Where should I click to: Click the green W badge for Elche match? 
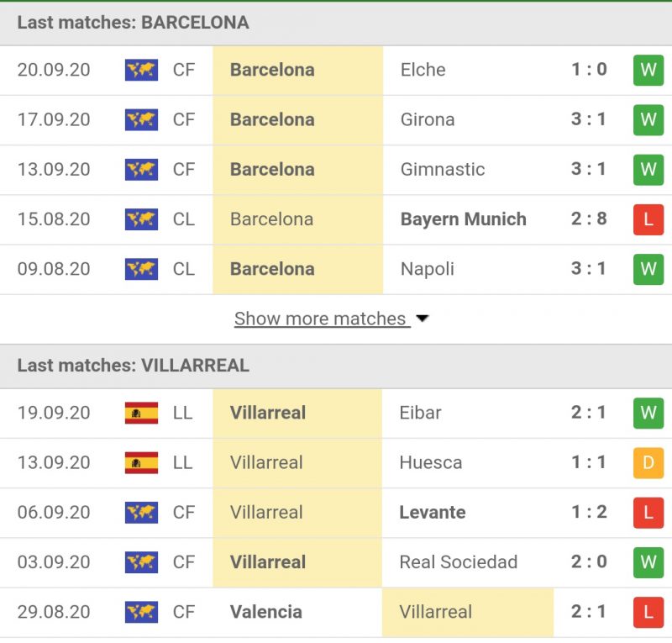[x=648, y=70]
